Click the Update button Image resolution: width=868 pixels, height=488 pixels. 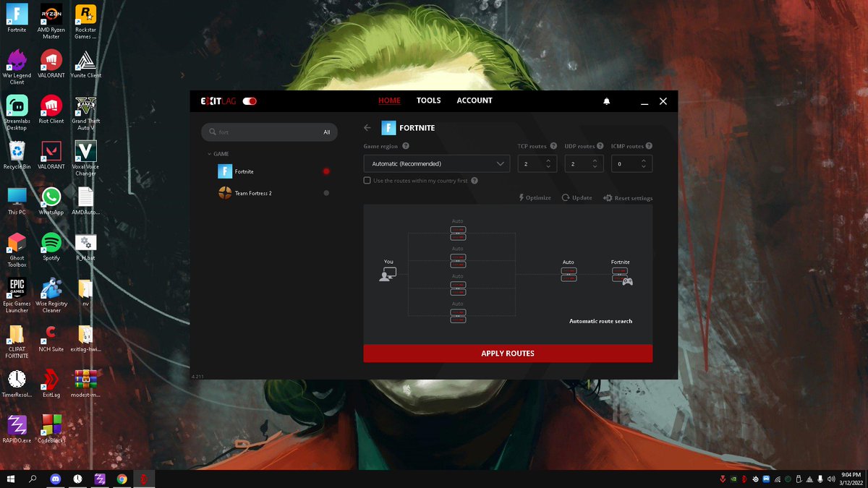click(x=576, y=197)
